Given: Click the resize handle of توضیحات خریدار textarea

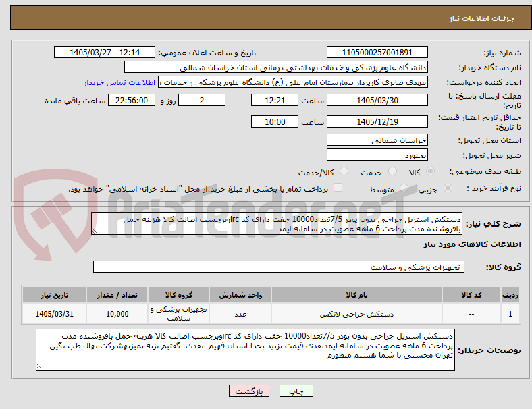Looking at the screenshot, I should [39, 366].
